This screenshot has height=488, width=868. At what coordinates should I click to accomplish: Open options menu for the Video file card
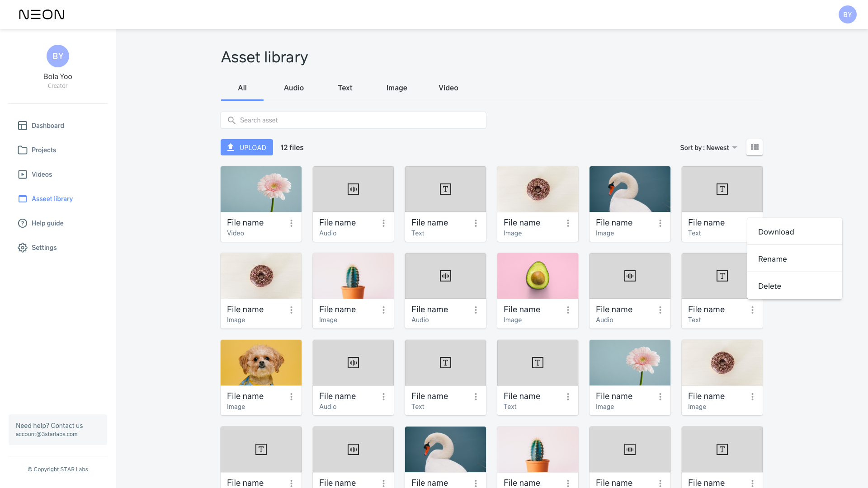pos(291,223)
